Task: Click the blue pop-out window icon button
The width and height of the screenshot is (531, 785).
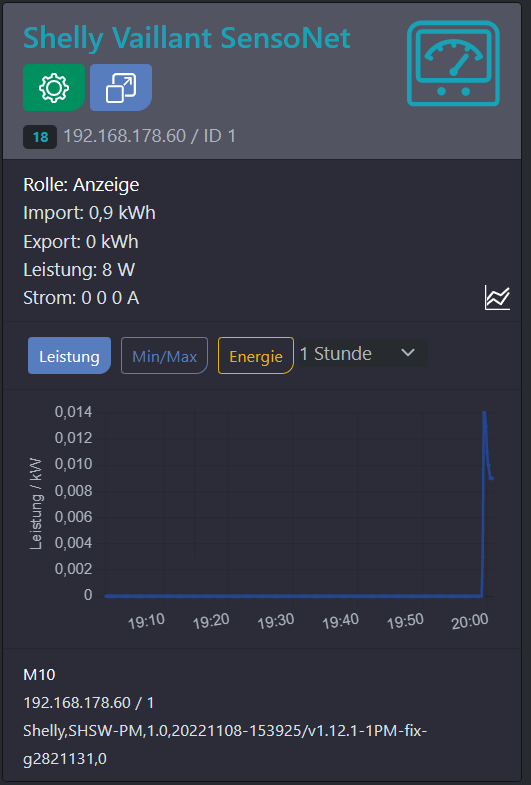Action: tap(121, 88)
